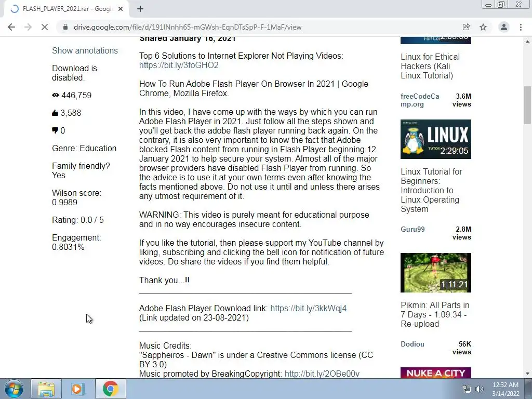The image size is (532, 399).
Task: Click the Genre: Education text
Action: click(84, 148)
